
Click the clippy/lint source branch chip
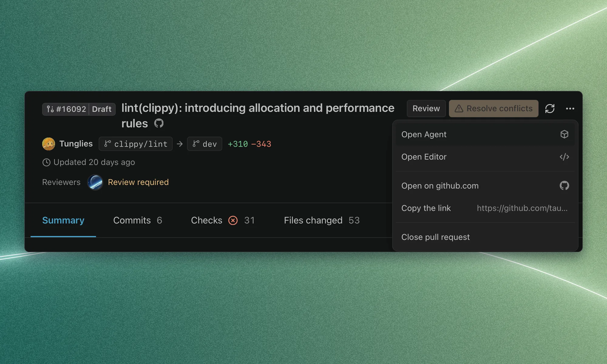tap(136, 144)
